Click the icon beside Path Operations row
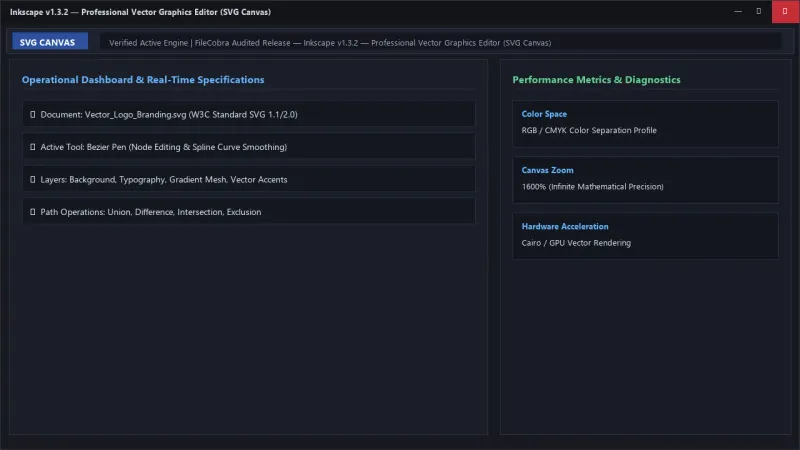The height and width of the screenshot is (450, 800). click(x=33, y=212)
